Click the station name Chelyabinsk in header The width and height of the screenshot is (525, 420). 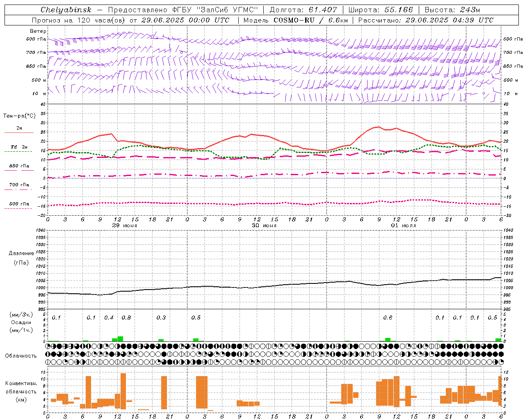click(66, 10)
